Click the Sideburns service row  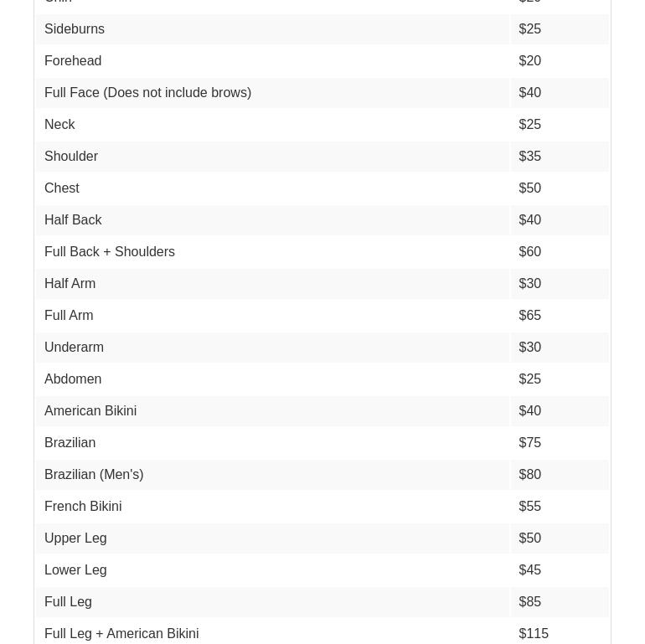(x=75, y=29)
